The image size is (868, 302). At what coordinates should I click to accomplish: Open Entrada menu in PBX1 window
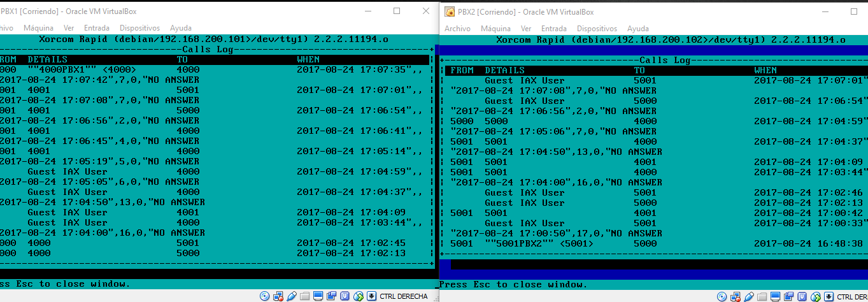[x=97, y=28]
